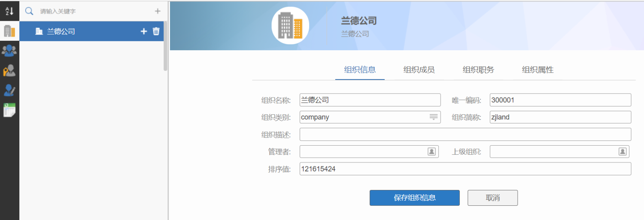Focus the 请输入关键字 search field
Viewport: 644px width, 220px height.
coord(94,11)
